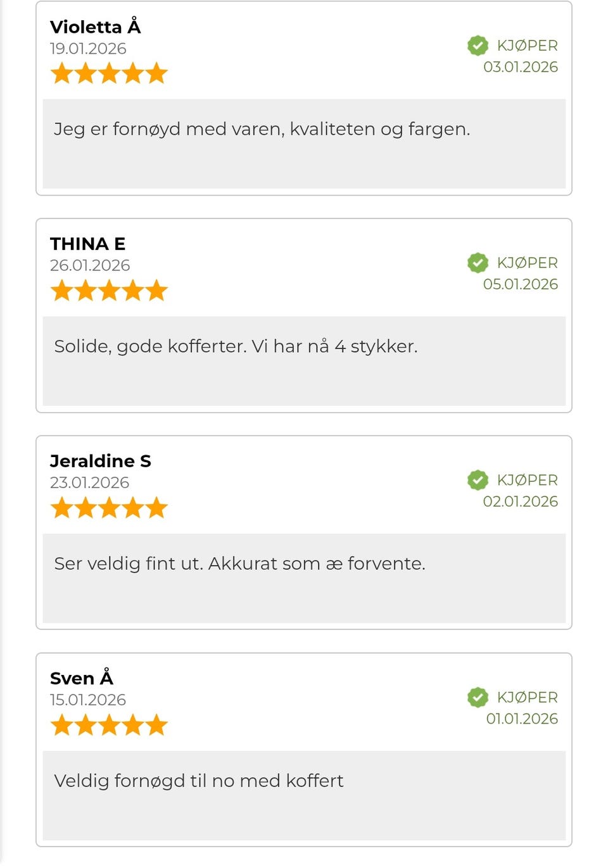The height and width of the screenshot is (868, 608).
Task: Click the green verified buyer badge beside Violetta Å
Action: pos(478,45)
